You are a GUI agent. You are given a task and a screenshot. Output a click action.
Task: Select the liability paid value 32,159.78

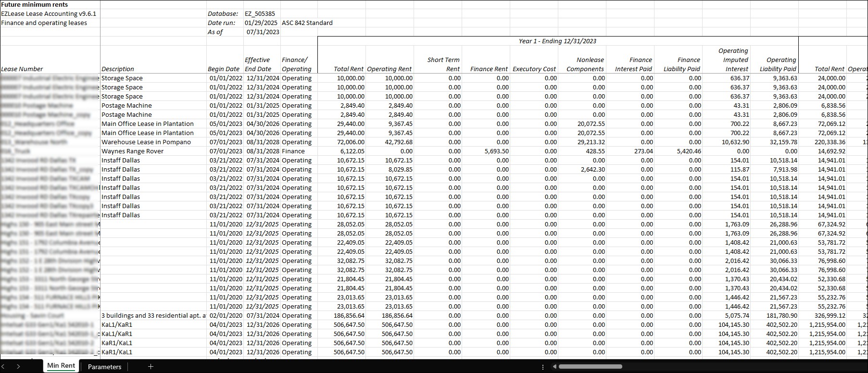click(783, 142)
